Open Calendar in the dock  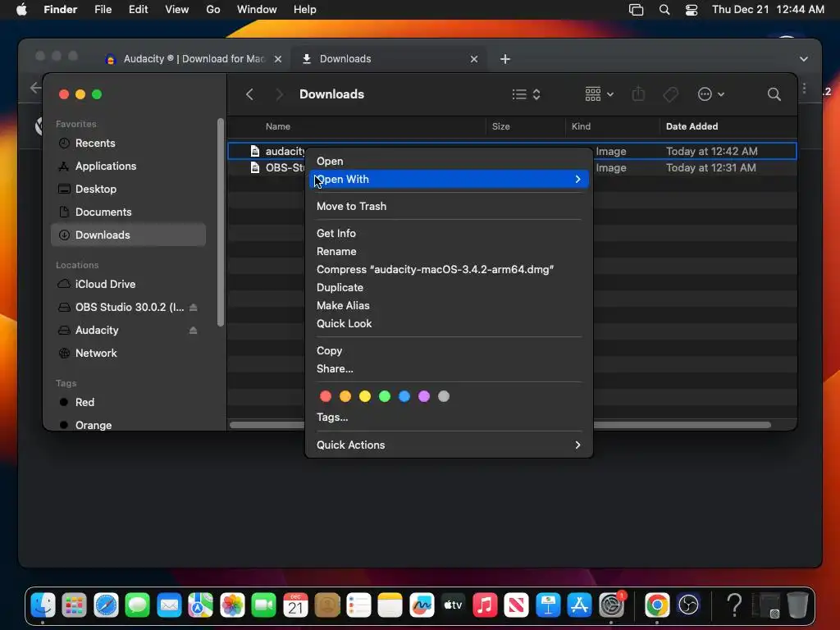tap(295, 605)
